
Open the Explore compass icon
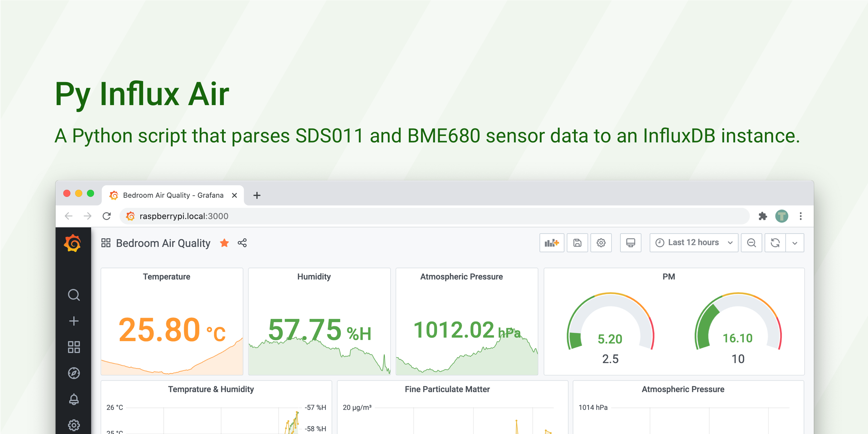74,373
